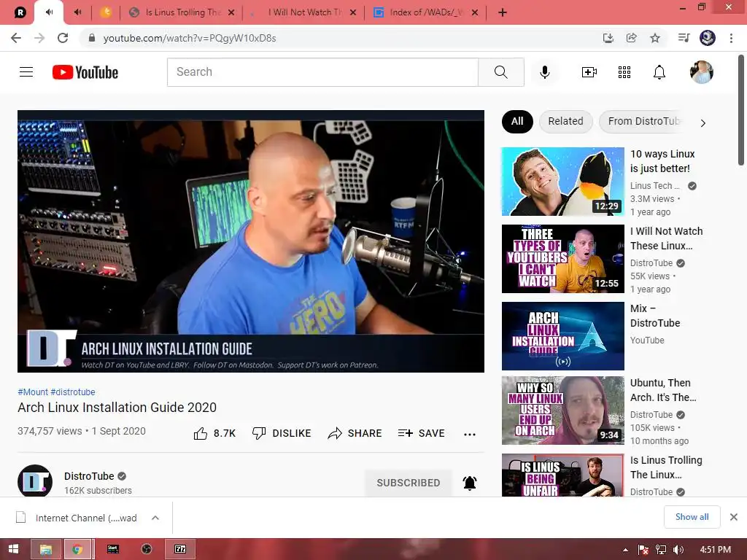Open the DistroTube channel avatar
This screenshot has width=747, height=560.
(35, 481)
